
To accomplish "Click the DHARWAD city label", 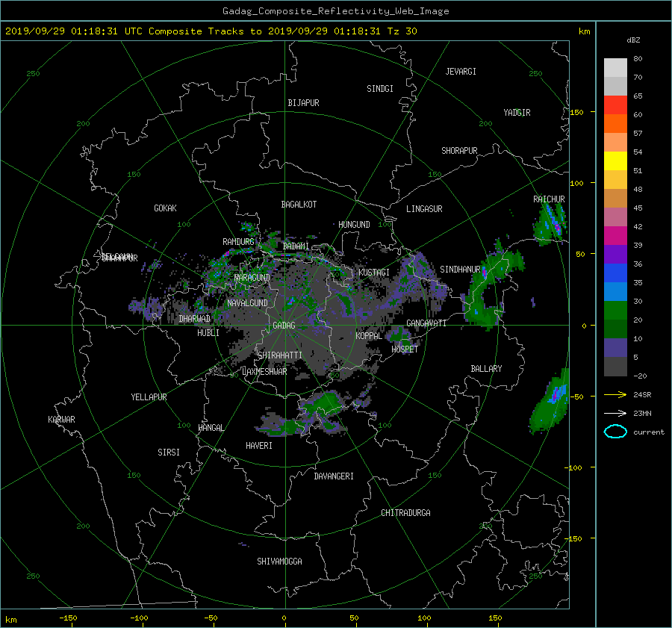I will tap(195, 319).
